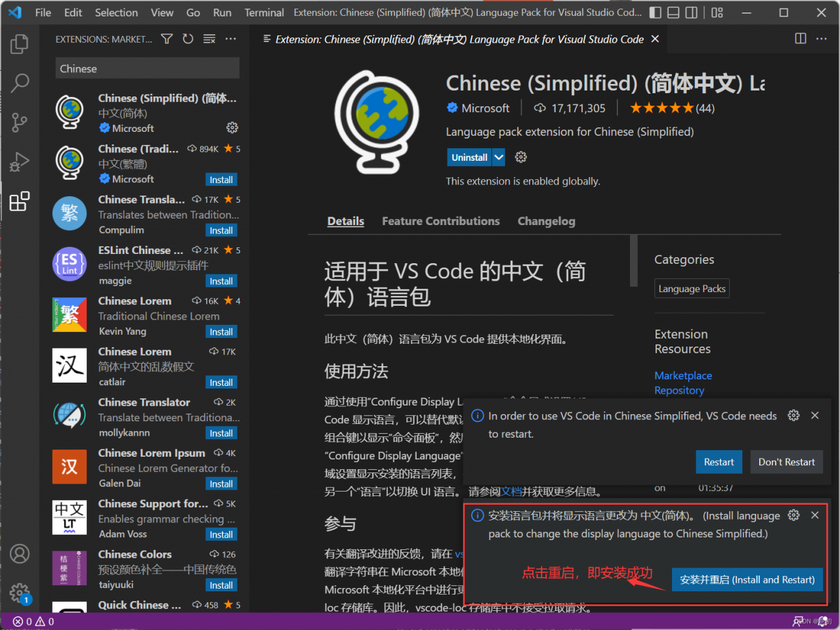
Task: Install Chinese Lorem by Kevin Yang
Action: click(x=221, y=332)
